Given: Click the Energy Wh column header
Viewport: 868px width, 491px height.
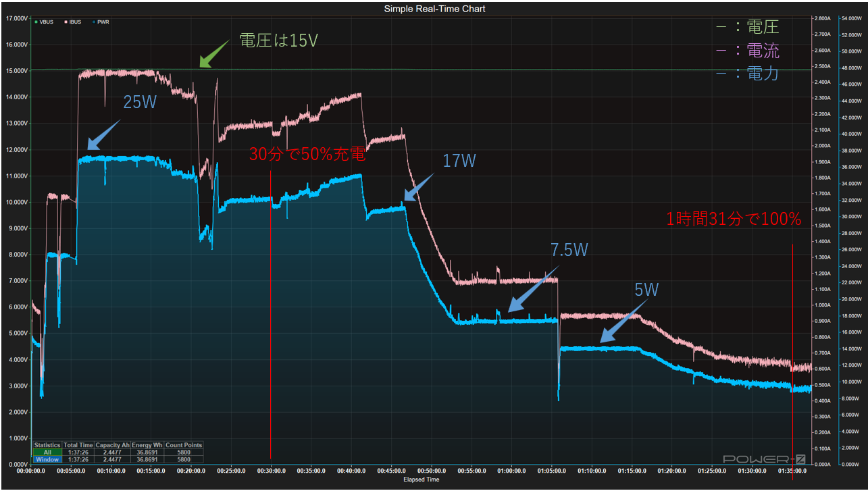Looking at the screenshot, I should pyautogui.click(x=147, y=446).
